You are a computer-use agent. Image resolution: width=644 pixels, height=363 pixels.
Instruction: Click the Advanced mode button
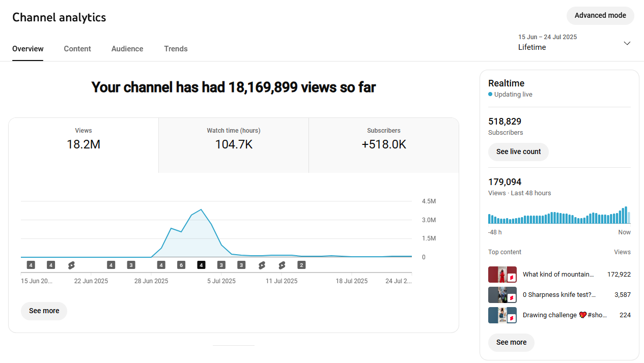coord(600,15)
